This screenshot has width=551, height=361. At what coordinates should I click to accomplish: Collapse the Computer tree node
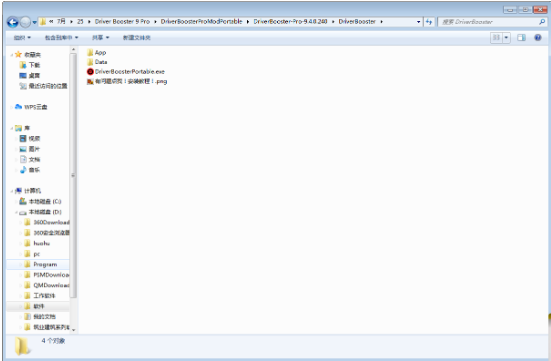(12, 191)
